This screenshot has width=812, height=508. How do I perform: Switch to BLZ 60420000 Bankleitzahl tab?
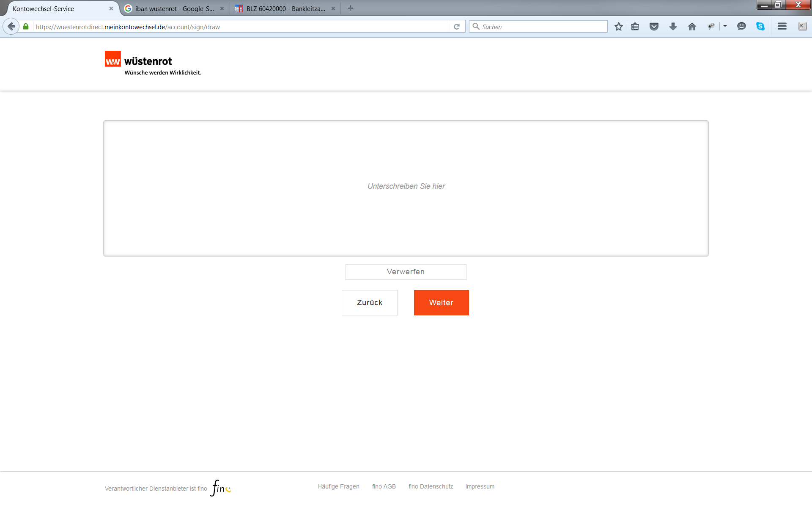[x=285, y=8]
